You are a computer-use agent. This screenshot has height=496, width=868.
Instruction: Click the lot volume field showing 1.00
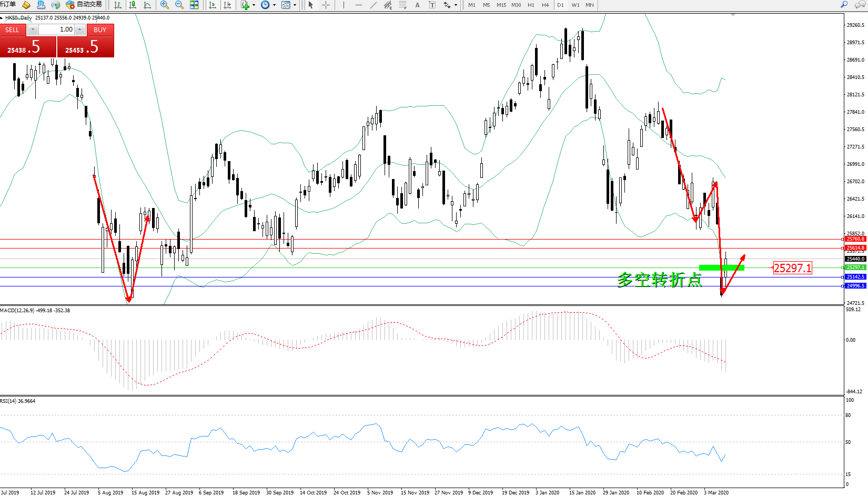[57, 29]
